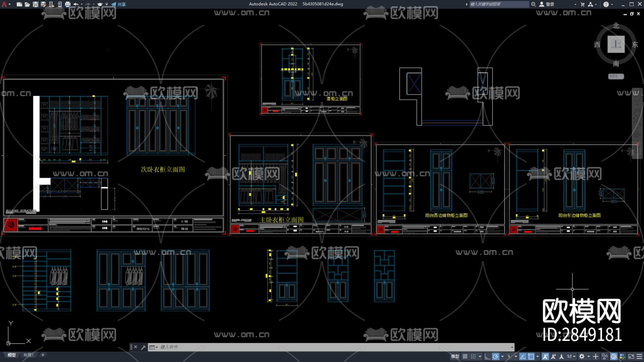The image size is (644, 362).
Task: Open the Autodesk connect triangle icon
Action: tap(590, 4)
